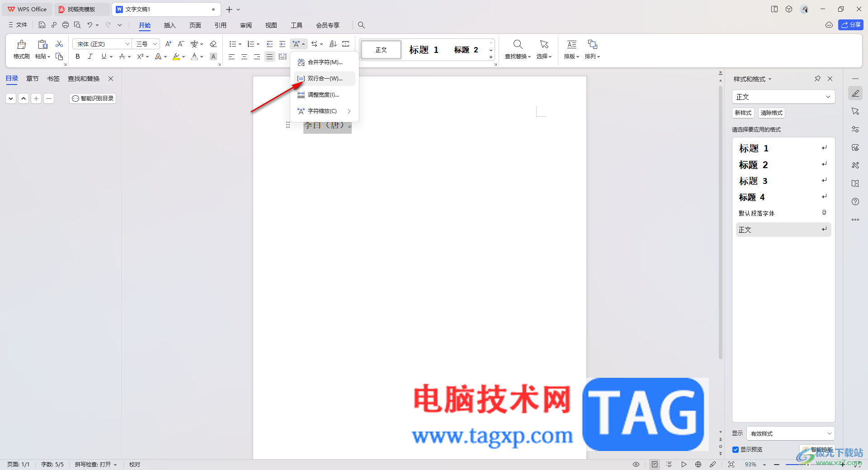Click the 新样式 button
The height and width of the screenshot is (470, 868).
pos(743,113)
